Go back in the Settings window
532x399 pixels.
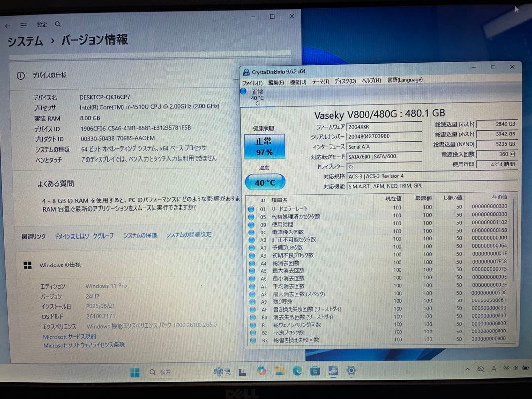(8, 26)
